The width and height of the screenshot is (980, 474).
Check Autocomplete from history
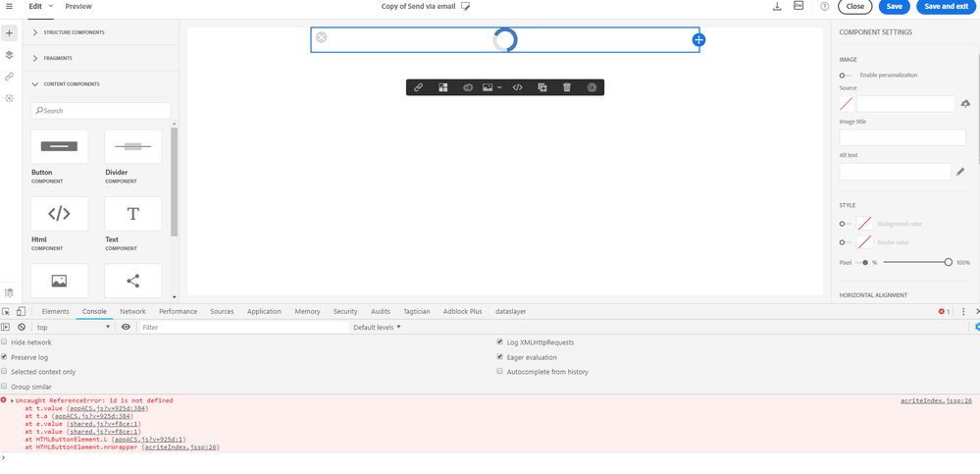pos(500,371)
